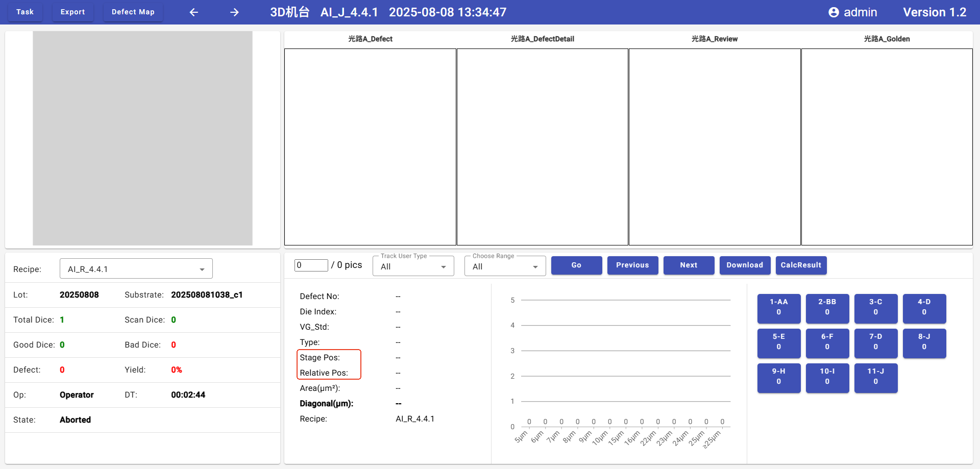980x469 pixels.
Task: Click the back arrow icon
Action: (194, 12)
